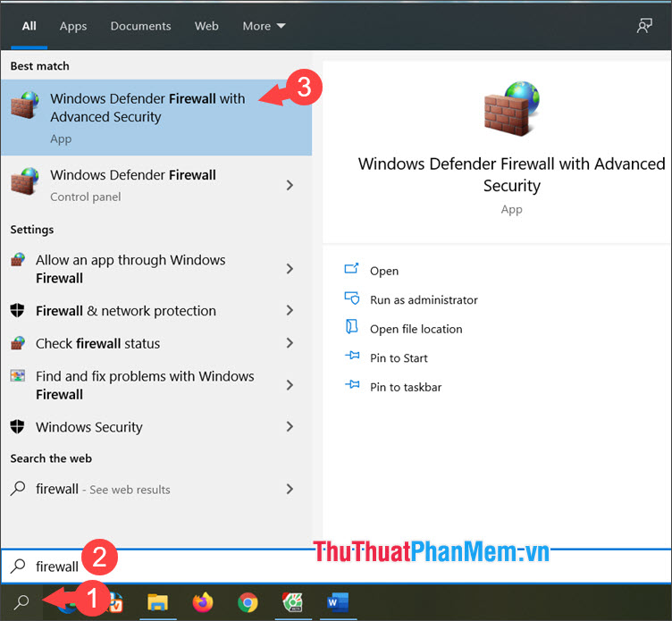
Task: Select Windows Defender Firewall with Advanced Security result
Action: pyautogui.click(x=156, y=117)
